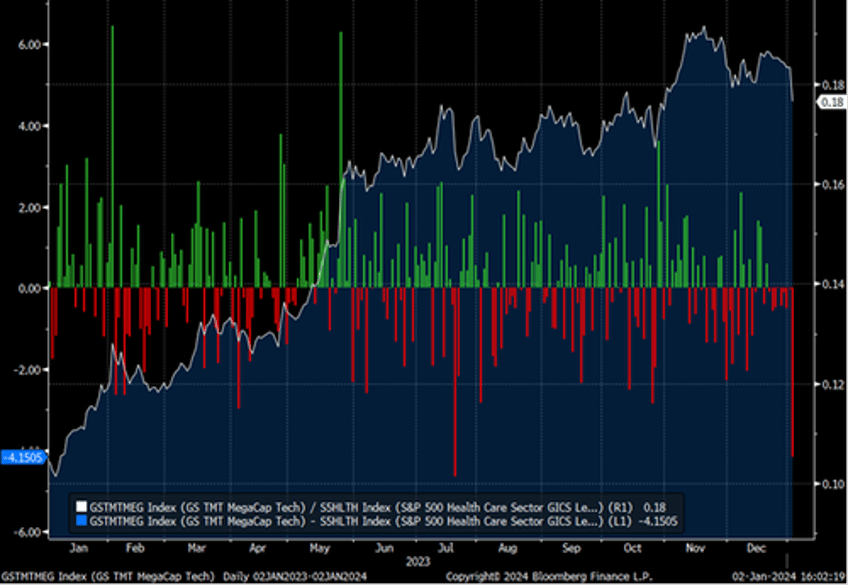Click the Dec month label on time axis
This screenshot has width=848, height=585.
[756, 548]
